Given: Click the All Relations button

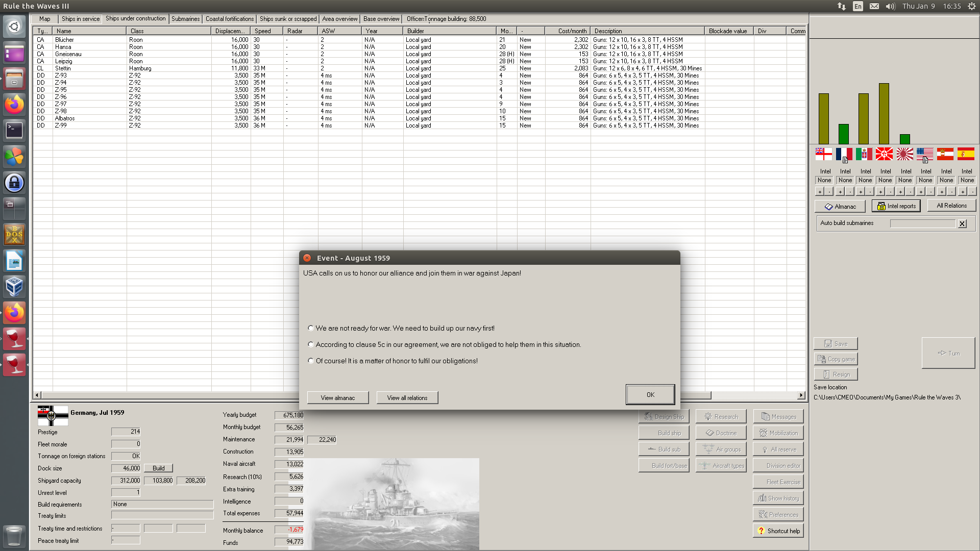Looking at the screenshot, I should click(x=951, y=206).
